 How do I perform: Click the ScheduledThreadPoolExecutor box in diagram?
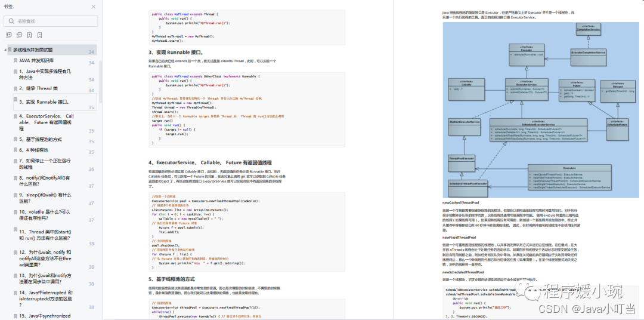pyautogui.click(x=468, y=189)
